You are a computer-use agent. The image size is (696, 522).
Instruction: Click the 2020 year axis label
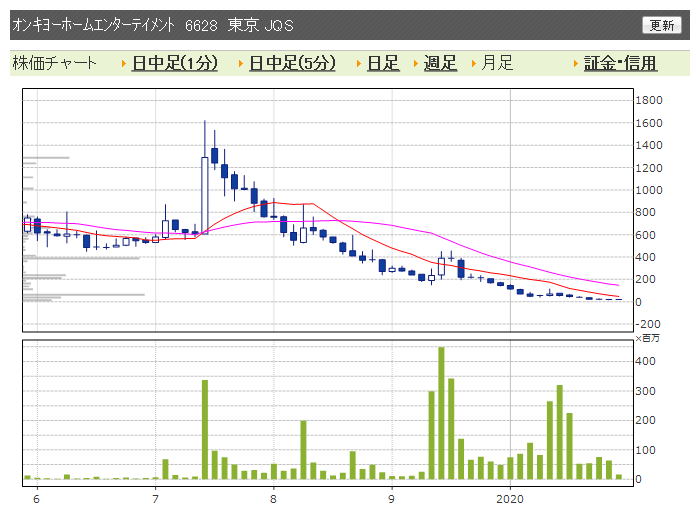tap(510, 499)
